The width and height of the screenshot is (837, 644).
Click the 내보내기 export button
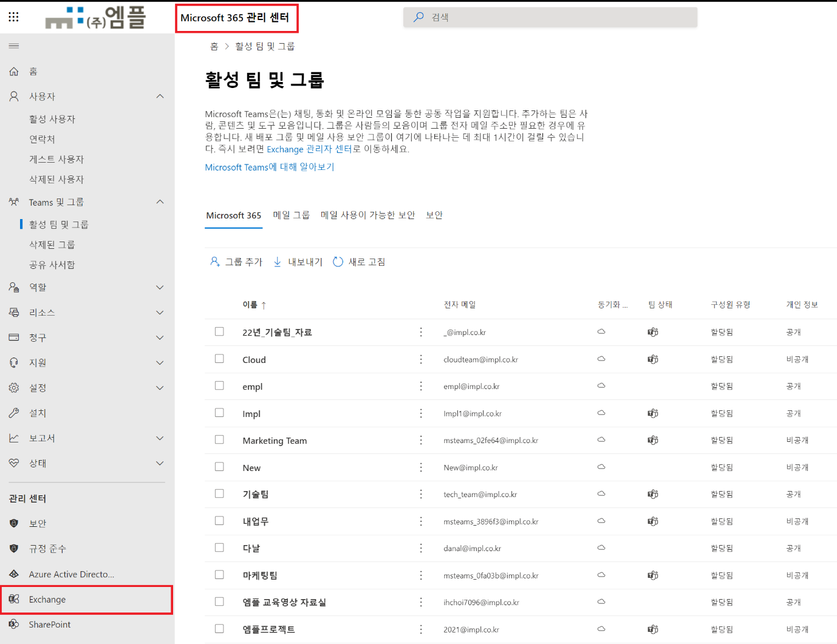(298, 262)
